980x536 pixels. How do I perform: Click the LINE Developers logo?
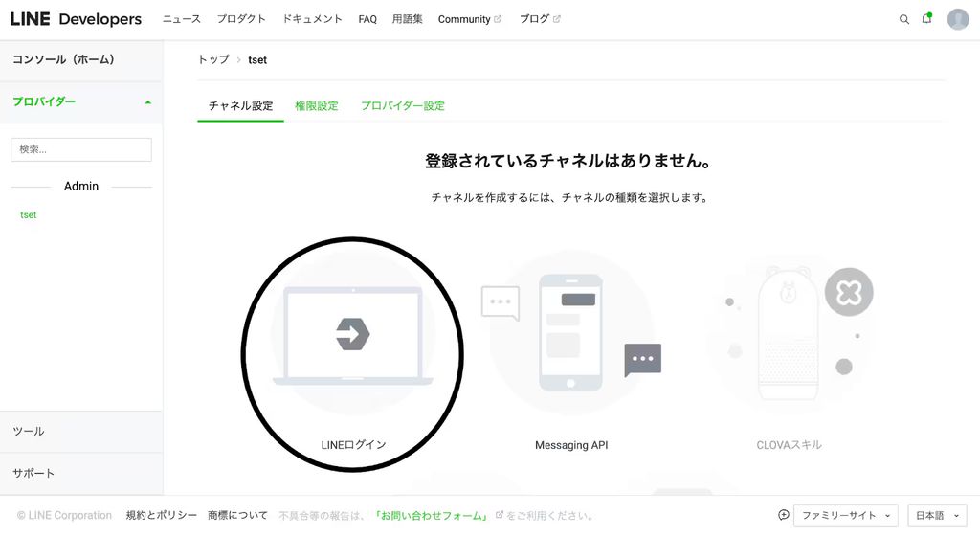point(76,19)
